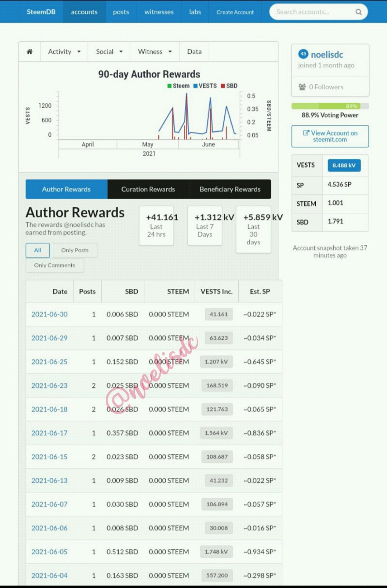Click the ~0.934 SP estimate cell

(x=260, y=552)
